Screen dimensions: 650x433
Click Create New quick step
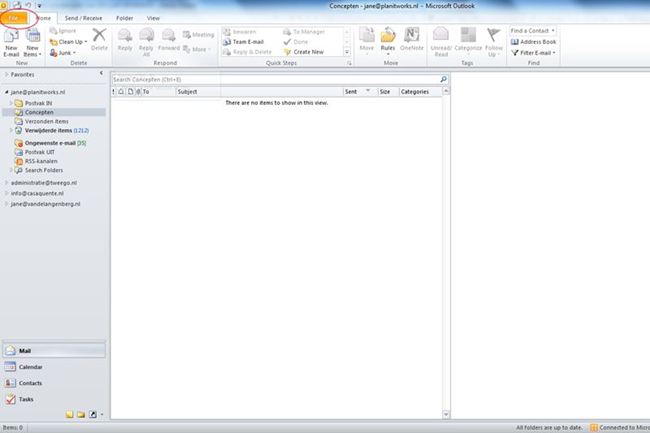[304, 52]
